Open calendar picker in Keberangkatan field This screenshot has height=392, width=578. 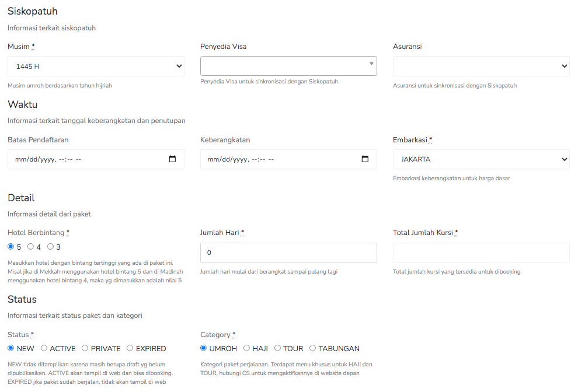[365, 159]
